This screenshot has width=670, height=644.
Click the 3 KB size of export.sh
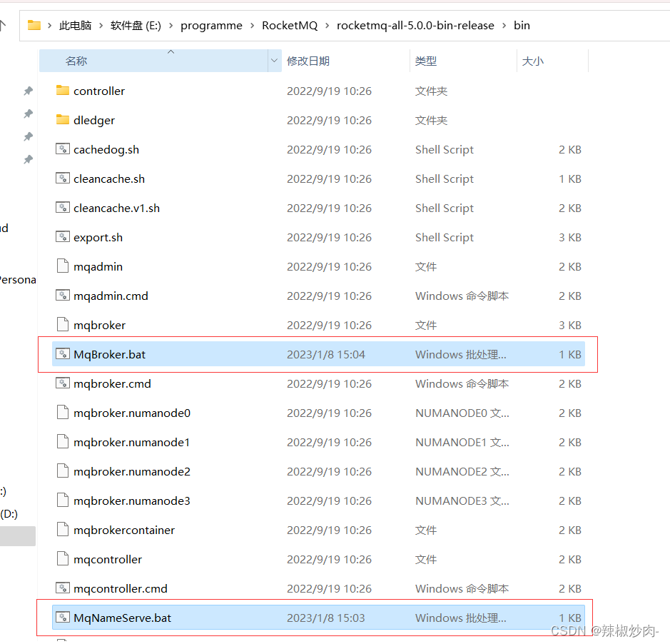pos(570,237)
